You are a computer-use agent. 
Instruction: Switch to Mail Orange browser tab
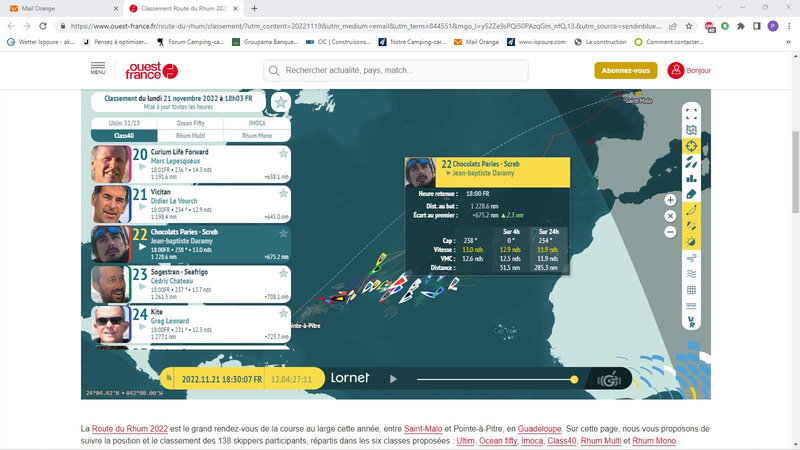[64, 8]
